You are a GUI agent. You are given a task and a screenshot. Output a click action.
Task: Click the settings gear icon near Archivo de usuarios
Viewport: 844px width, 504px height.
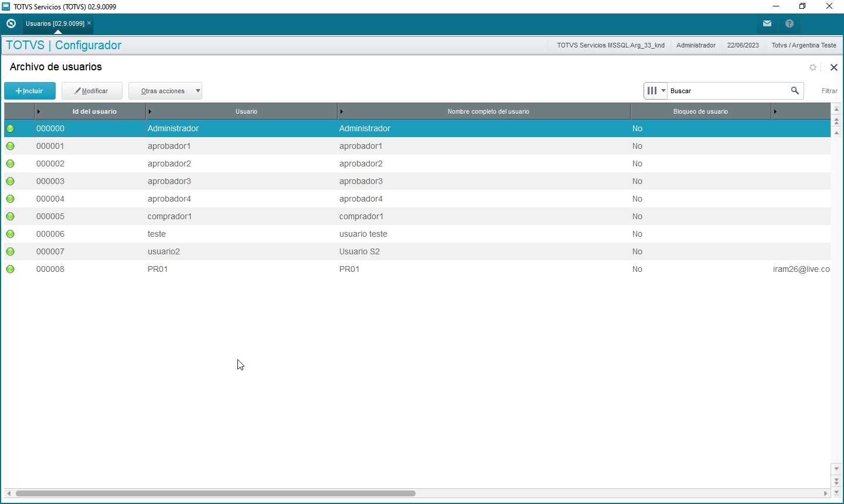[x=813, y=67]
